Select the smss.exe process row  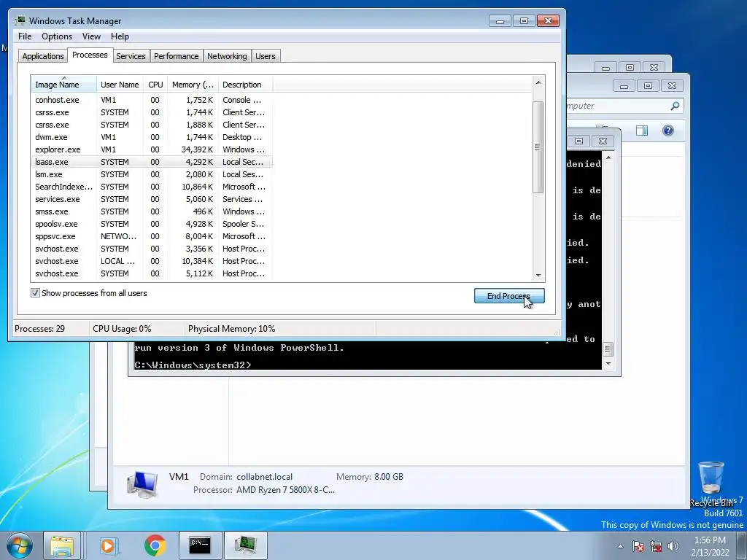point(152,211)
